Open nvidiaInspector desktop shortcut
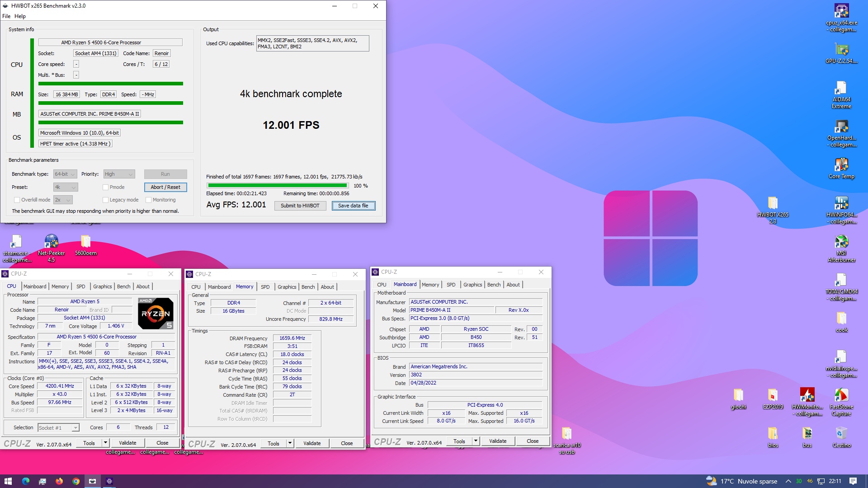Viewport: 868px width, 488px height. coord(841,364)
